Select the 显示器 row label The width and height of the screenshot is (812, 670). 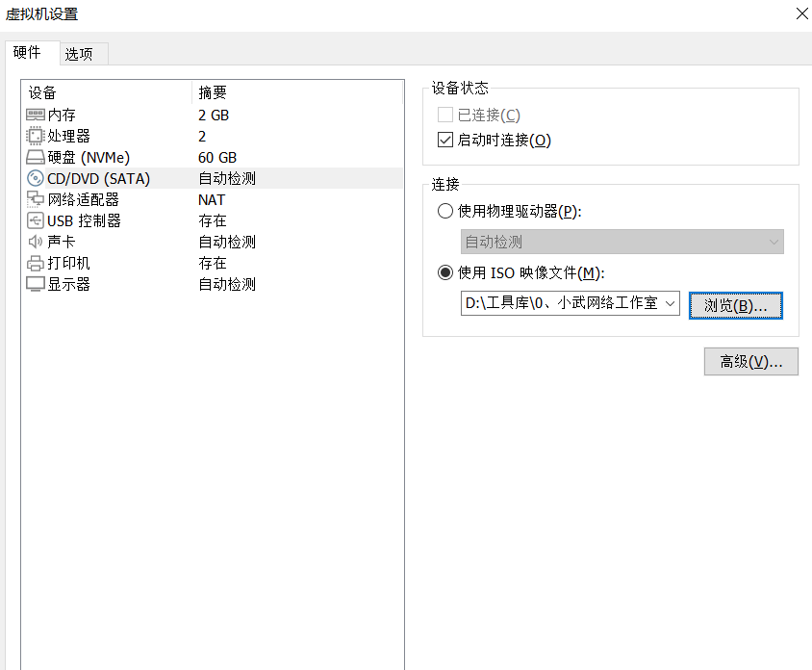69,285
